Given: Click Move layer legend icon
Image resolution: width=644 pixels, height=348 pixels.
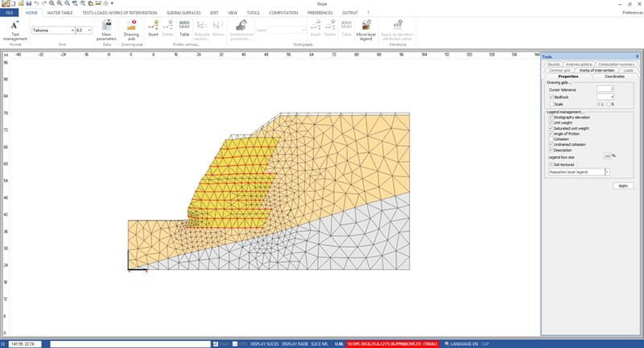Looking at the screenshot, I should [x=366, y=31].
